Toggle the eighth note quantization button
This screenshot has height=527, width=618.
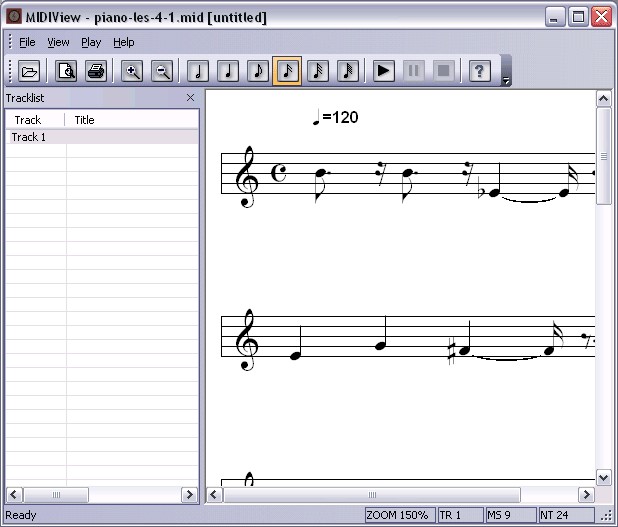tap(258, 71)
